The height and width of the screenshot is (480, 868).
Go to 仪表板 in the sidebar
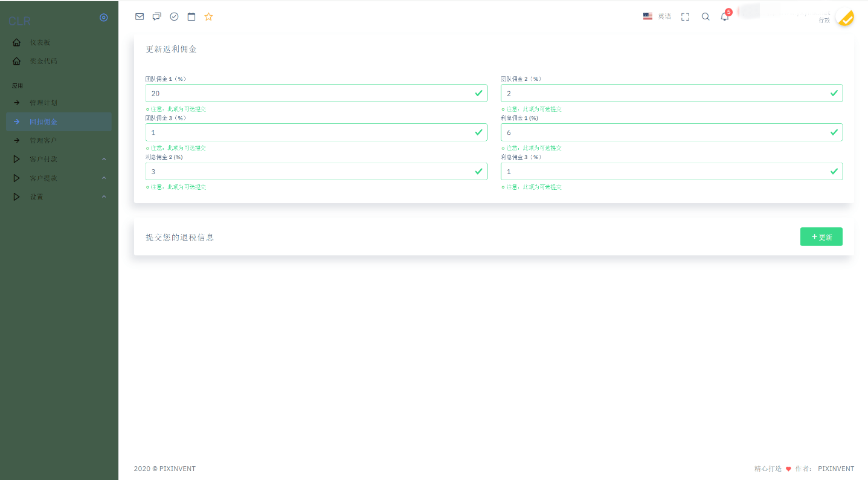coord(40,43)
